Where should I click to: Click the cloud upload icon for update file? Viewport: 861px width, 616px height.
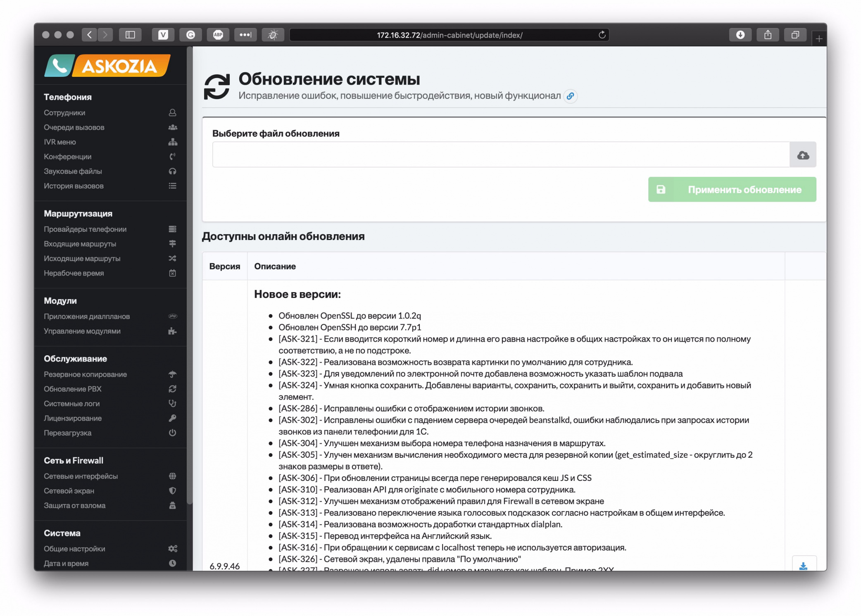(802, 155)
